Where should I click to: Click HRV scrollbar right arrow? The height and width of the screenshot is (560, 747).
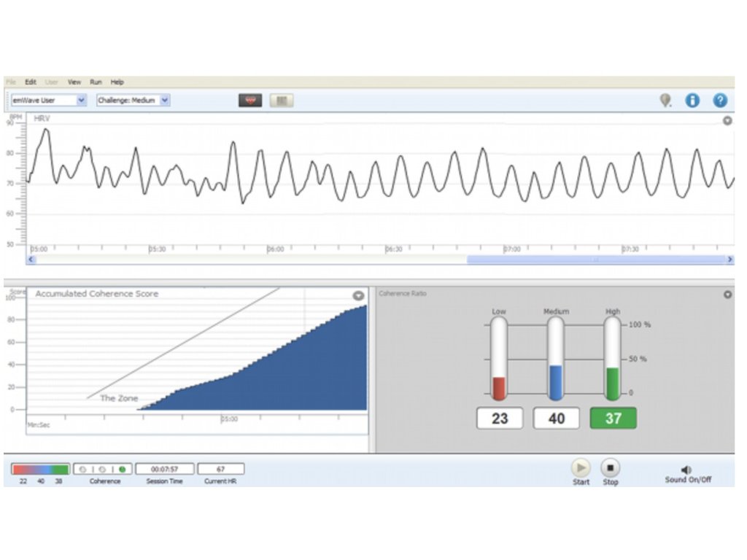729,260
